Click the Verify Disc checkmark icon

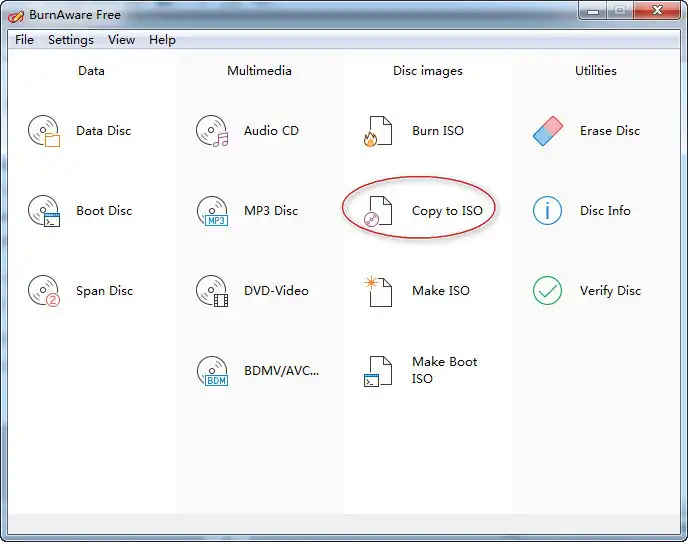[x=548, y=291]
